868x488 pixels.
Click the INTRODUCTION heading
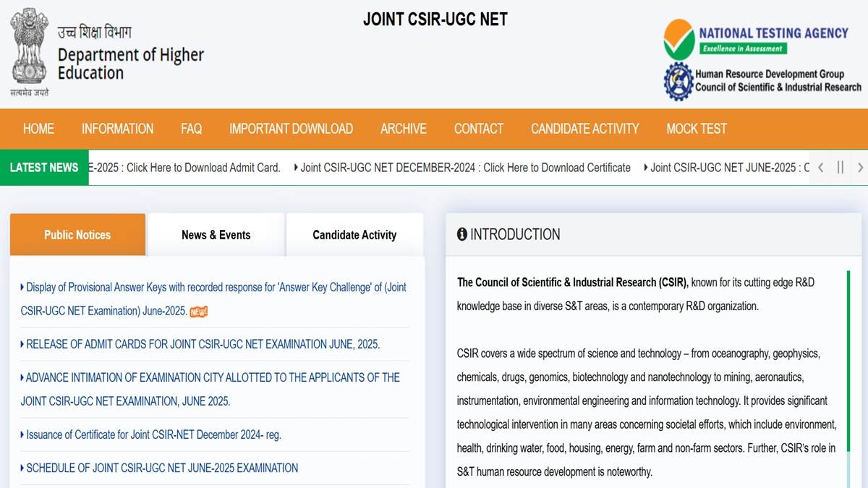[x=515, y=234]
